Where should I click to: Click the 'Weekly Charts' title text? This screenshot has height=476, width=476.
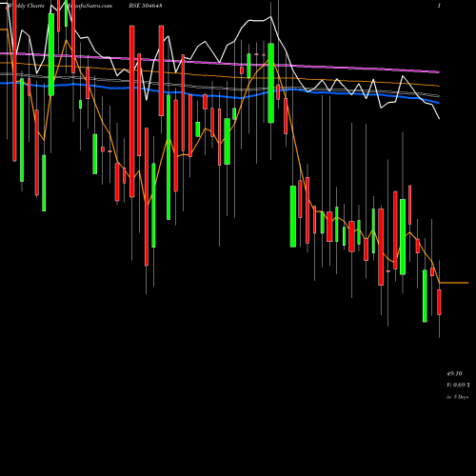coord(26,6)
